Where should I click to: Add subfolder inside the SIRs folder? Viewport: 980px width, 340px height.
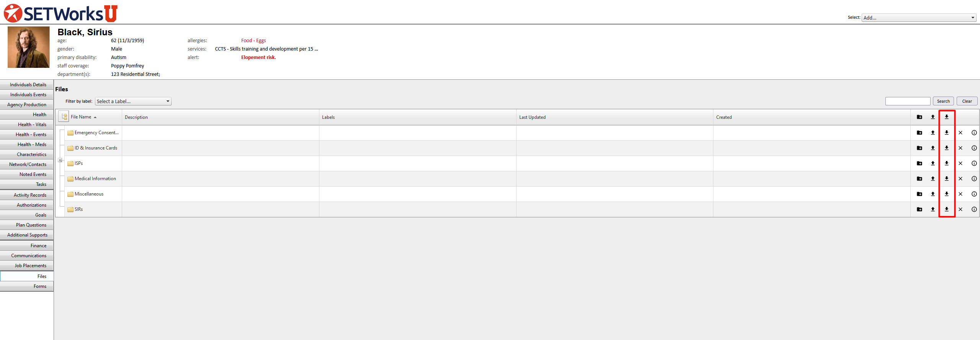tap(919, 209)
